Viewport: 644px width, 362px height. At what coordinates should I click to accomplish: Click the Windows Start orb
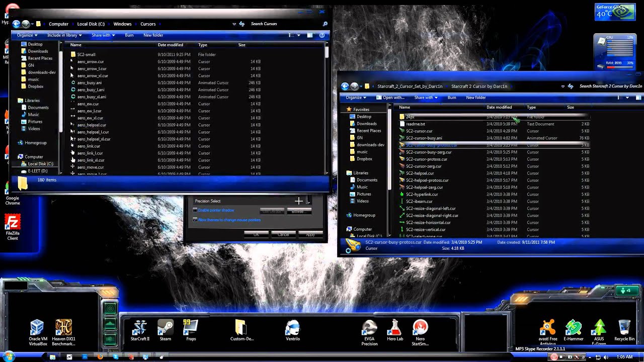[x=9, y=356]
